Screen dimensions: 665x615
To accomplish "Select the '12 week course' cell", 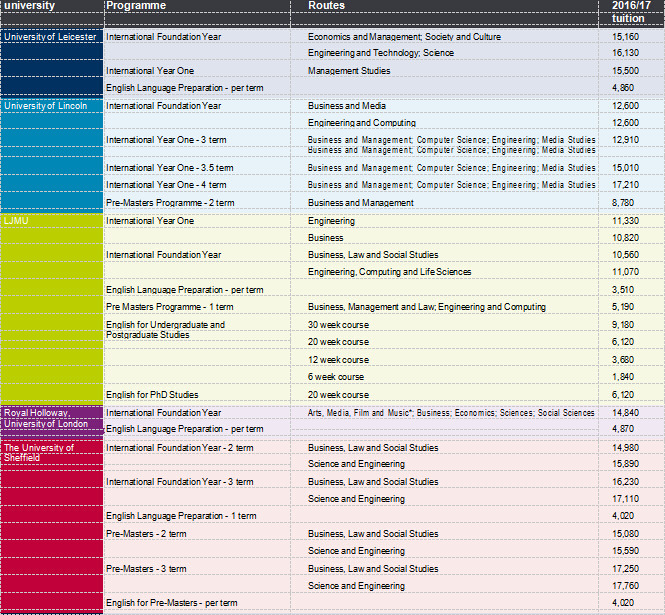I will tap(338, 360).
